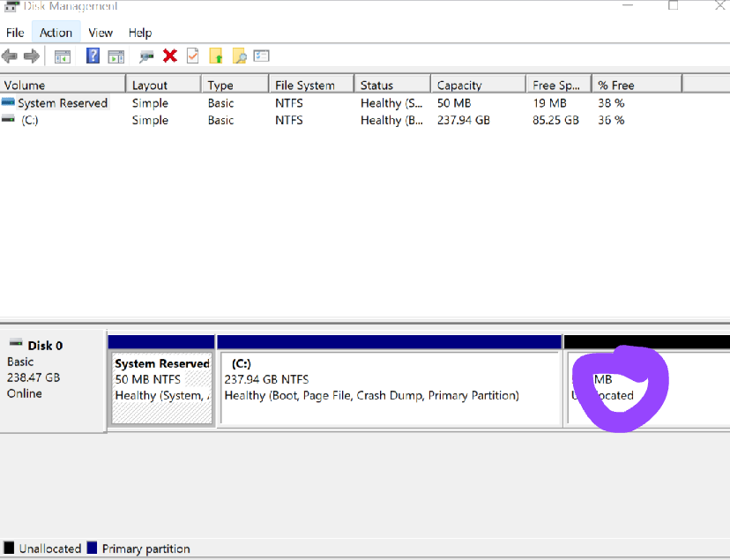Click the 50 MB capacity cell

[454, 103]
